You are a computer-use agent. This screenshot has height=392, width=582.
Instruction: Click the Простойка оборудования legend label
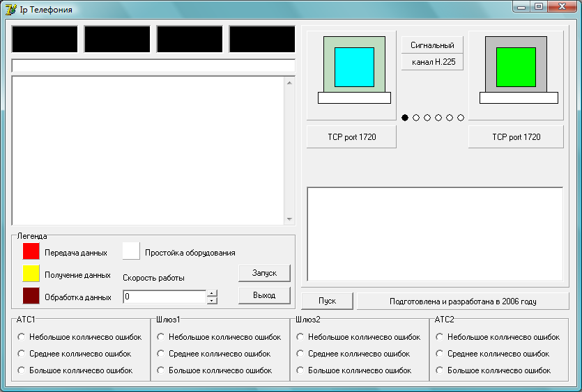(x=190, y=253)
